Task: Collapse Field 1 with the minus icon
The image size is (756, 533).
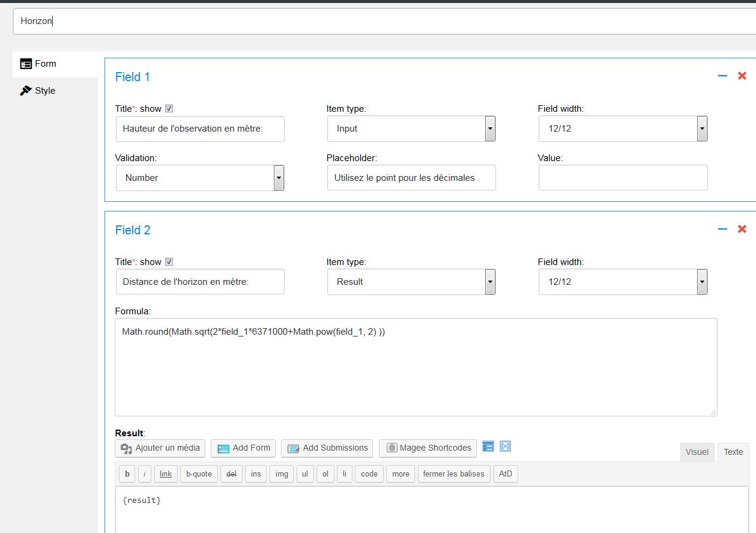Action: tap(722, 76)
